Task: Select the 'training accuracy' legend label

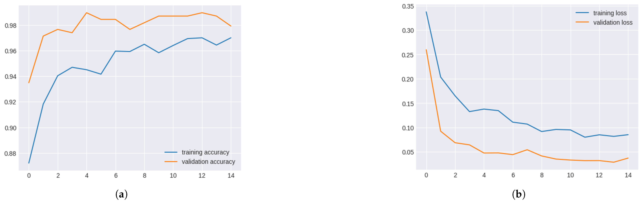Action: coord(205,152)
